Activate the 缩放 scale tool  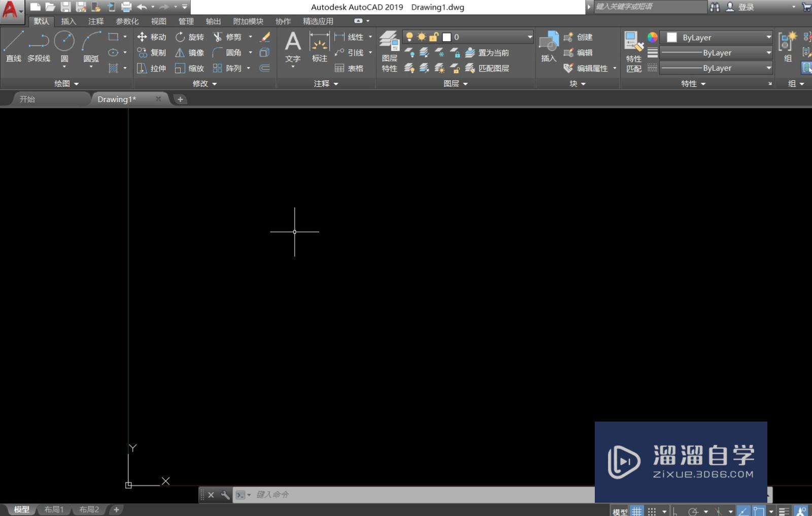click(x=189, y=68)
